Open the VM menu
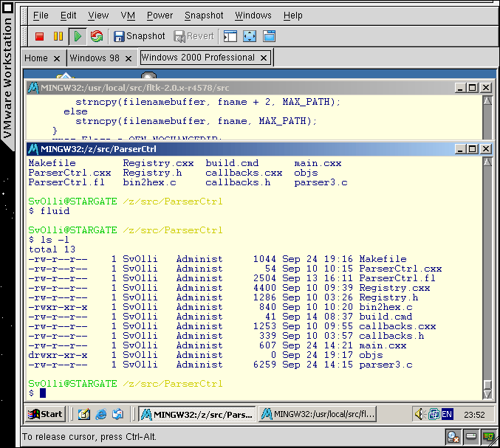 [128, 15]
